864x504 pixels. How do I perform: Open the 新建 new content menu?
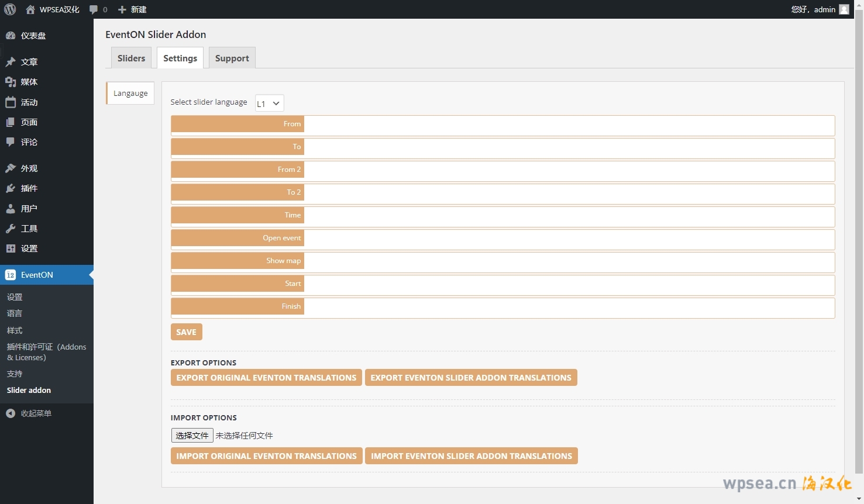tap(132, 9)
